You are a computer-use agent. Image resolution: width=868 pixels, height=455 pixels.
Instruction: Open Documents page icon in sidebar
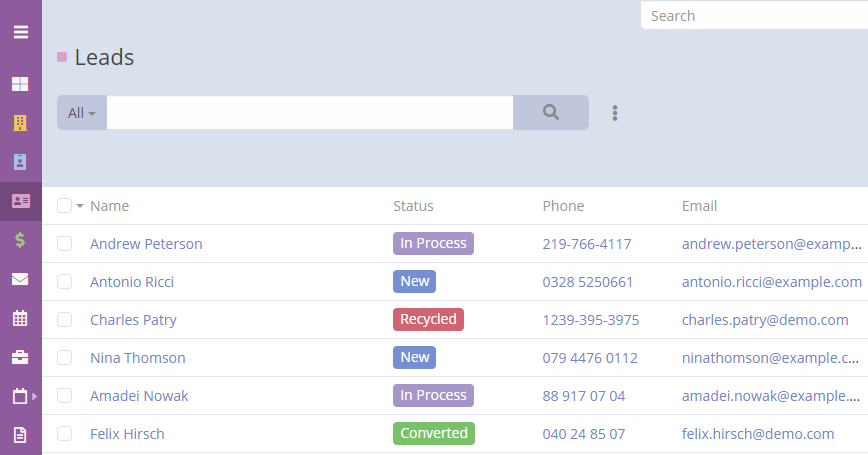pos(20,435)
